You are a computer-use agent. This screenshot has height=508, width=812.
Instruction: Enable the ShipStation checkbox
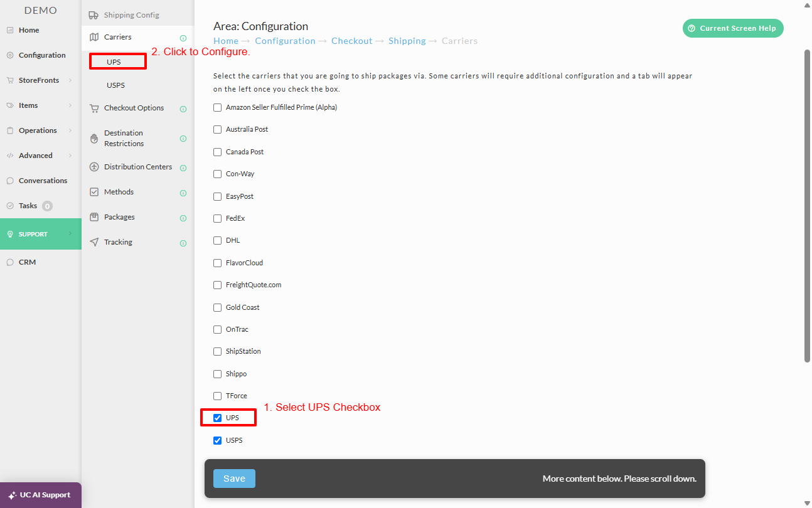pyautogui.click(x=218, y=351)
